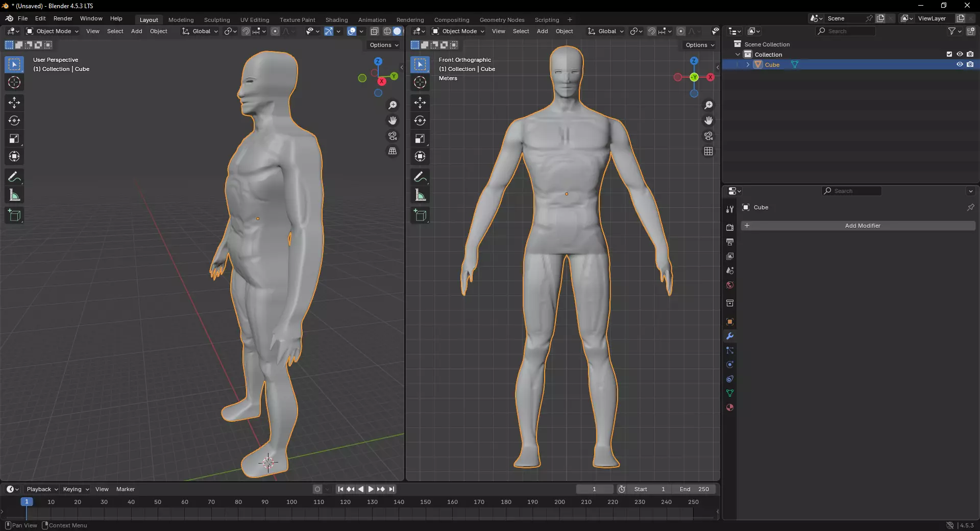The height and width of the screenshot is (531, 980).
Task: Select the Annotate tool in left viewport
Action: 14,177
